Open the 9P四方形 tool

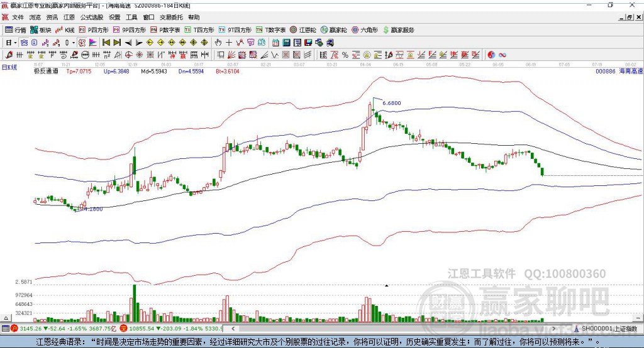click(x=130, y=30)
